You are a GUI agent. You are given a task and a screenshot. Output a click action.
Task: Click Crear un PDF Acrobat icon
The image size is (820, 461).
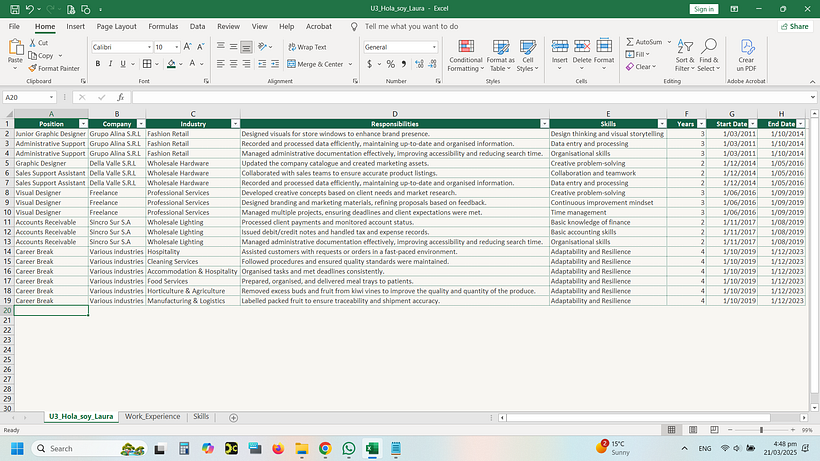point(746,47)
